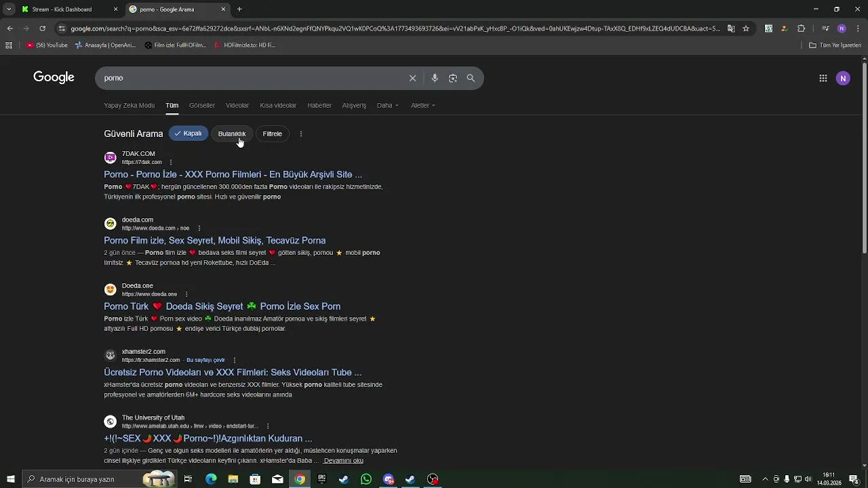Open the three-dot menu beside 7dak.com result
868x488 pixels.
(x=171, y=162)
